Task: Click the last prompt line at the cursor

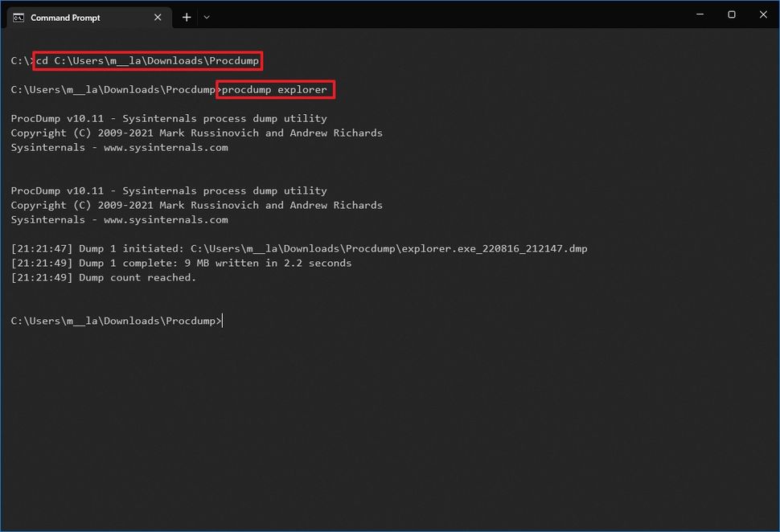Action: (117, 321)
